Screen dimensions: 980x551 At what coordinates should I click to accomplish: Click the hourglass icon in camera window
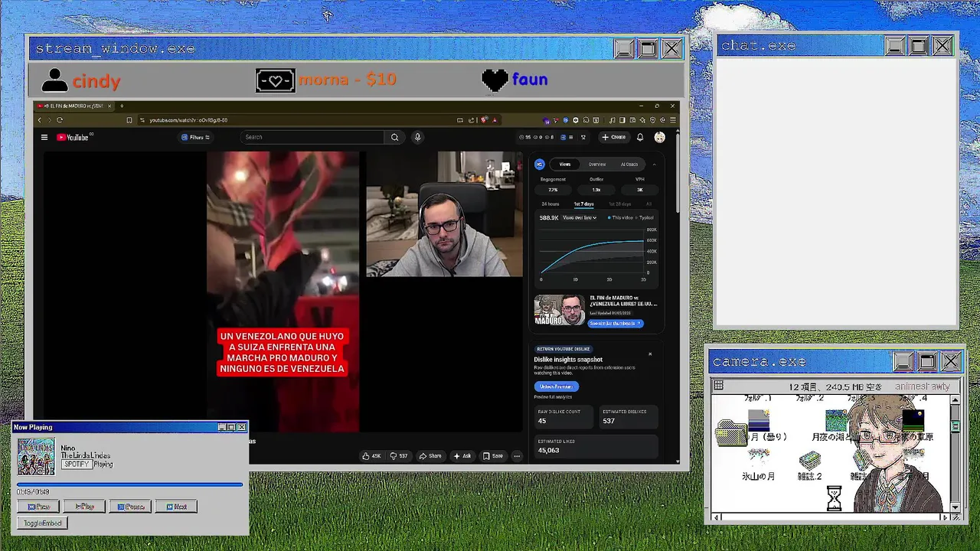click(834, 499)
